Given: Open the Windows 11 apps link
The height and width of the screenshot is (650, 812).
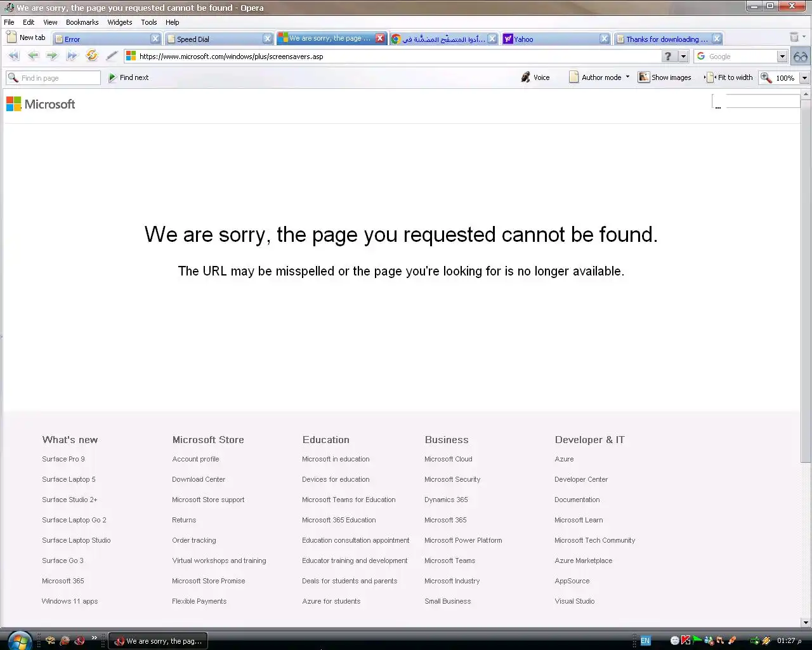Looking at the screenshot, I should (70, 601).
